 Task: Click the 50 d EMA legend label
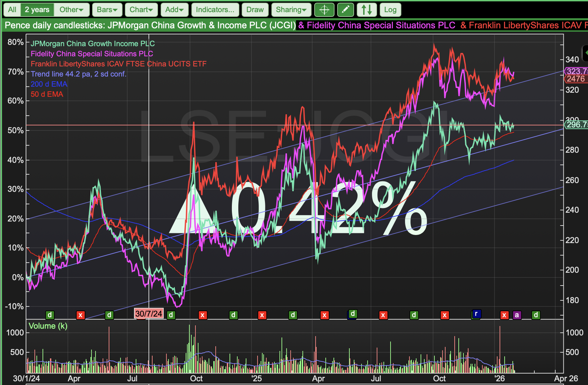pos(47,94)
